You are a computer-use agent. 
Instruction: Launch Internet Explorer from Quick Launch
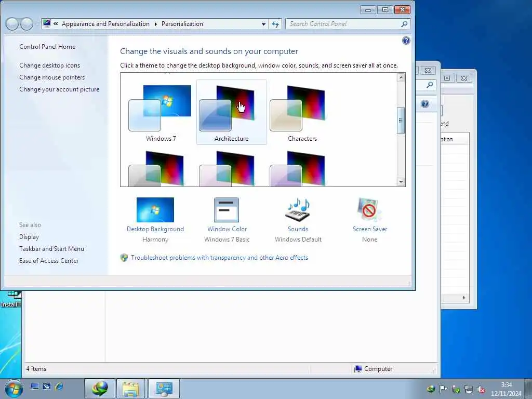(59, 386)
